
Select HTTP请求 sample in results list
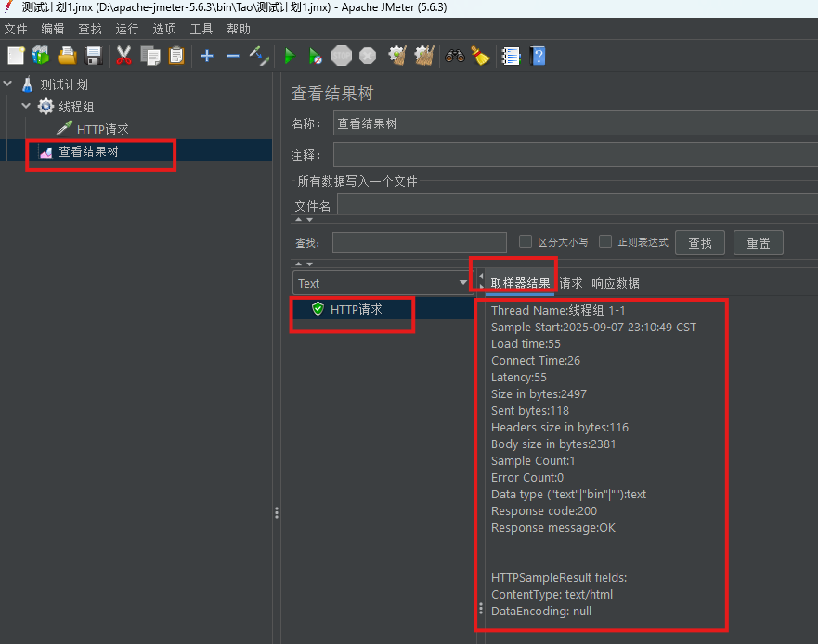357,309
